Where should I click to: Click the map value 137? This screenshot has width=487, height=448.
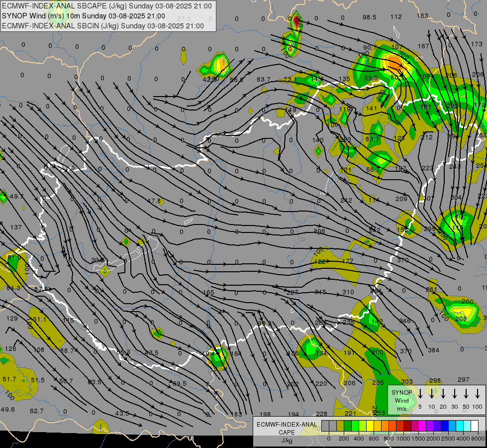pyautogui.click(x=16, y=227)
